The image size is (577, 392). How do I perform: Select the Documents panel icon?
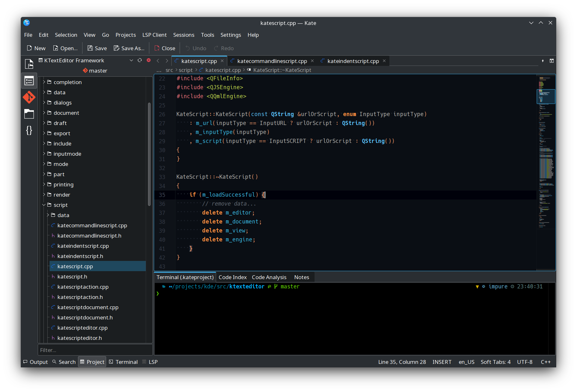pyautogui.click(x=29, y=64)
